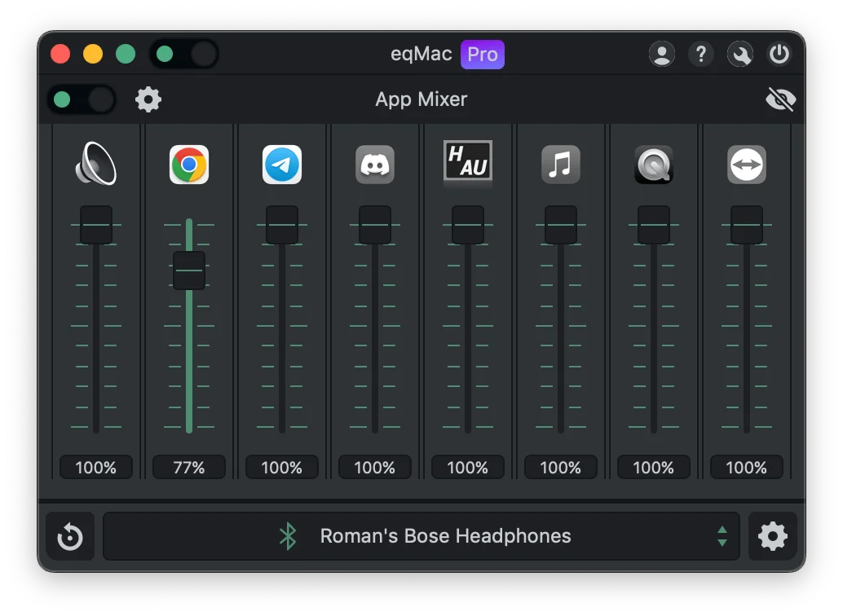843x616 pixels.
Task: Click the TeamViewer volume slider handle
Action: click(x=747, y=225)
